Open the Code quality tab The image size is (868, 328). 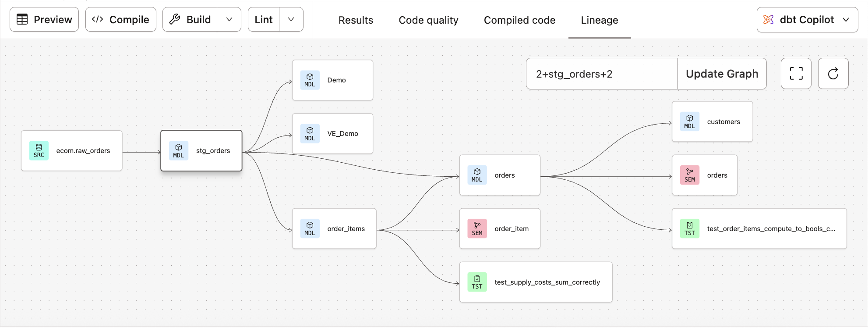click(428, 20)
